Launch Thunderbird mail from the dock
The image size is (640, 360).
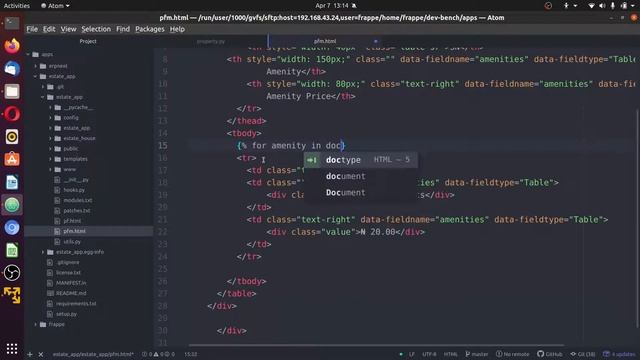(x=12, y=68)
